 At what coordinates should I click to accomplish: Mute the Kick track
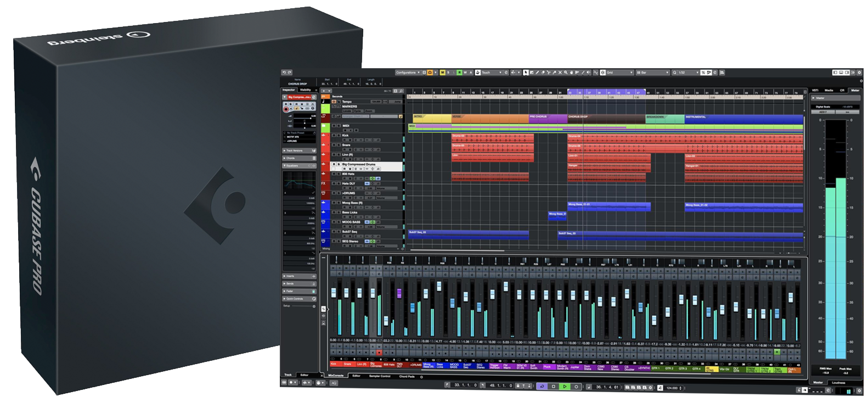pos(334,135)
